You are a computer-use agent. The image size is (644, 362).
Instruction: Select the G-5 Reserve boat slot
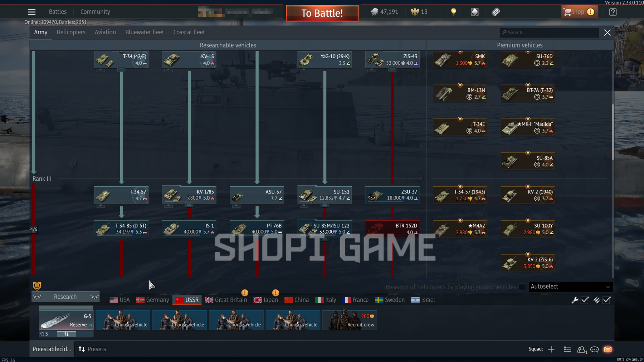[x=66, y=320]
